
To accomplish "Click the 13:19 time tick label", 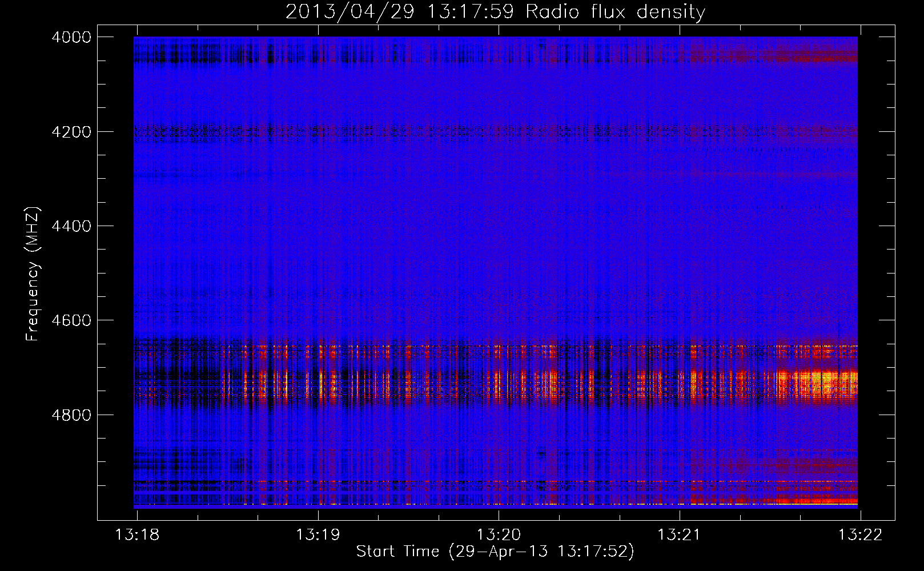I will [x=318, y=535].
